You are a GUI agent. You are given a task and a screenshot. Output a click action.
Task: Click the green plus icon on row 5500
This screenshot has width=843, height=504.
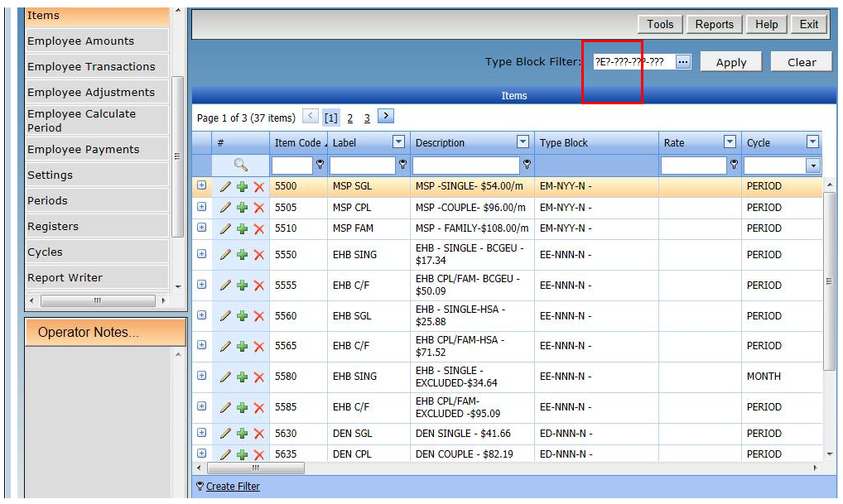pyautogui.click(x=243, y=186)
